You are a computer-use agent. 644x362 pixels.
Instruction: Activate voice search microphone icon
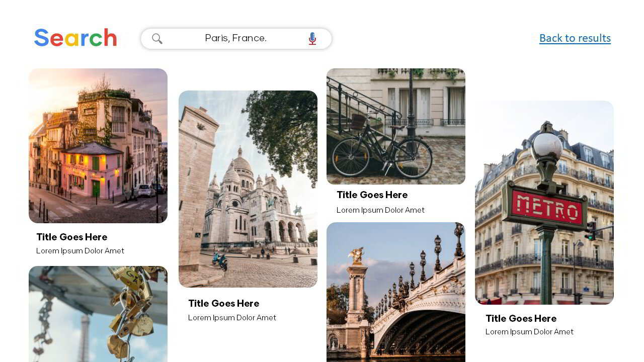[312, 39]
